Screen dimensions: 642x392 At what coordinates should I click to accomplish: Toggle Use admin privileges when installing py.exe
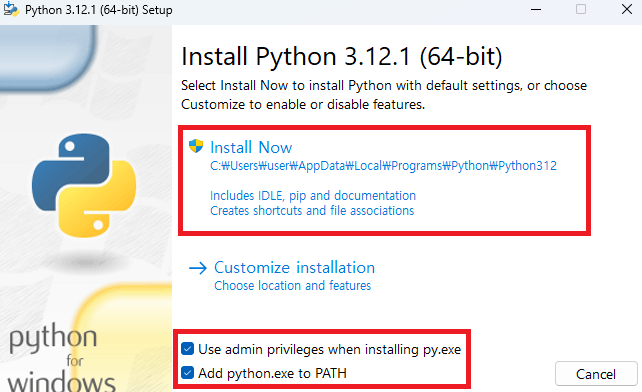tap(188, 349)
